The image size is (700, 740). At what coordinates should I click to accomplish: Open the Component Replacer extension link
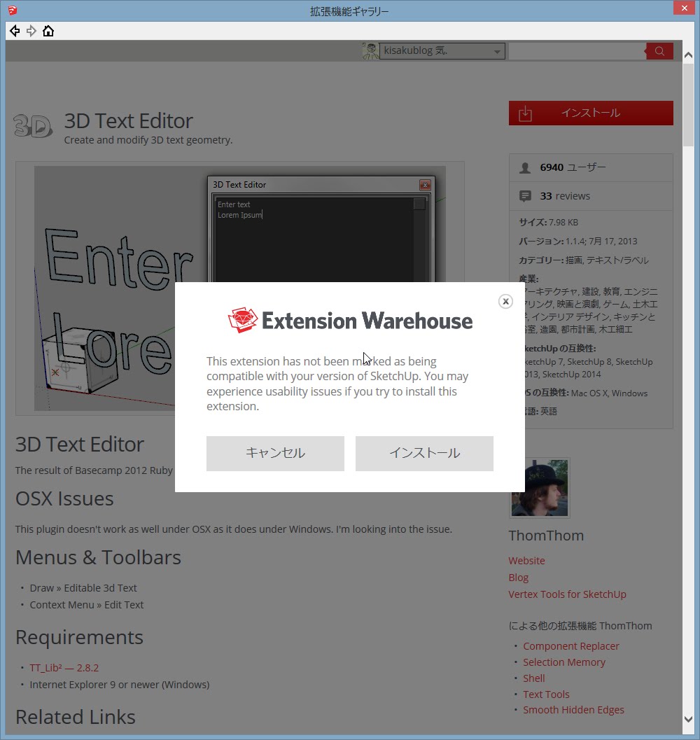click(570, 646)
